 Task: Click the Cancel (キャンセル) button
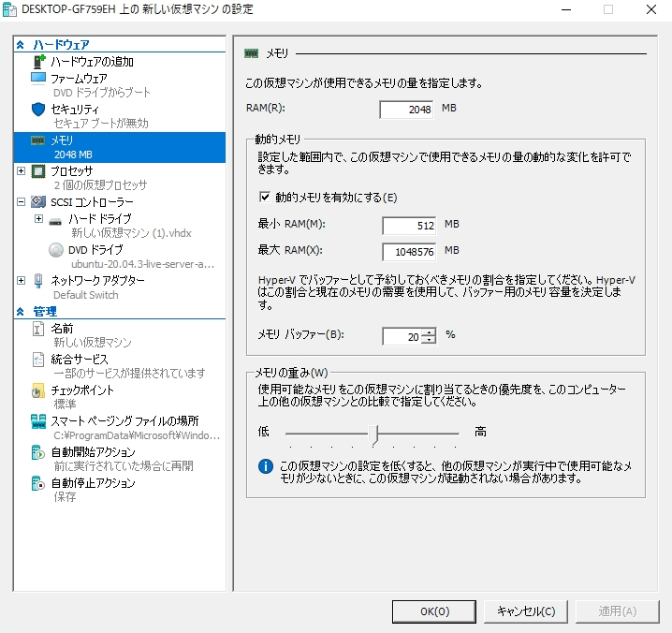pyautogui.click(x=525, y=611)
